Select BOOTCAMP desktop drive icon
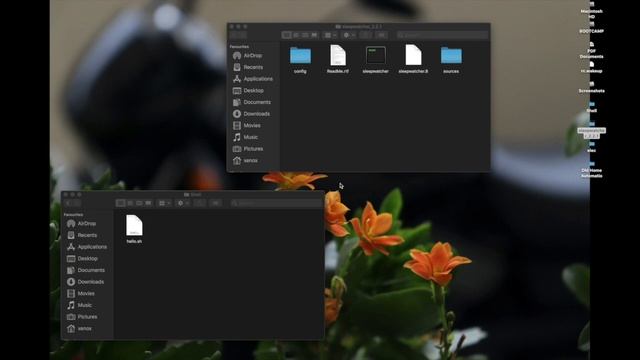The width and height of the screenshot is (640, 360). point(592,28)
